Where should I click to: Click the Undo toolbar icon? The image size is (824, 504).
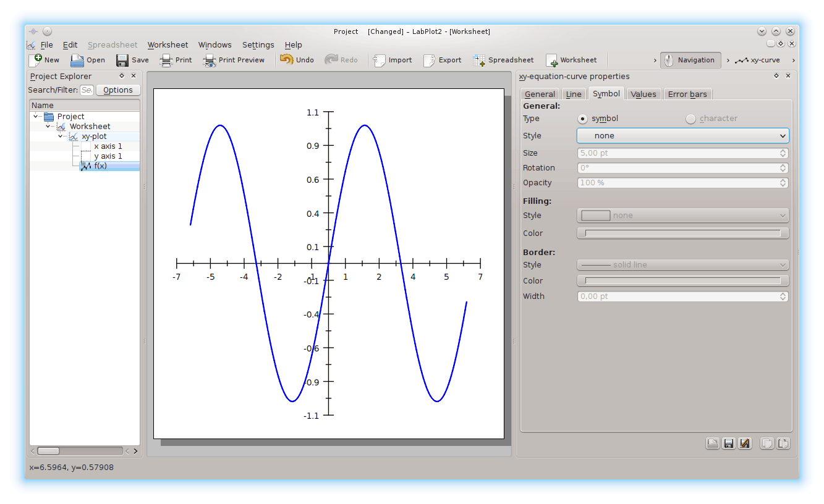tap(286, 60)
